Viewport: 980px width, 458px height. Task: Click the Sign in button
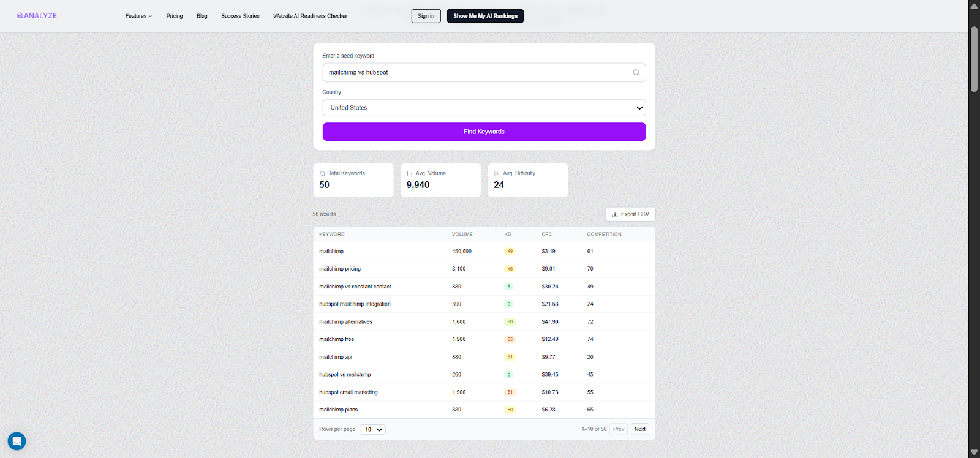(426, 16)
